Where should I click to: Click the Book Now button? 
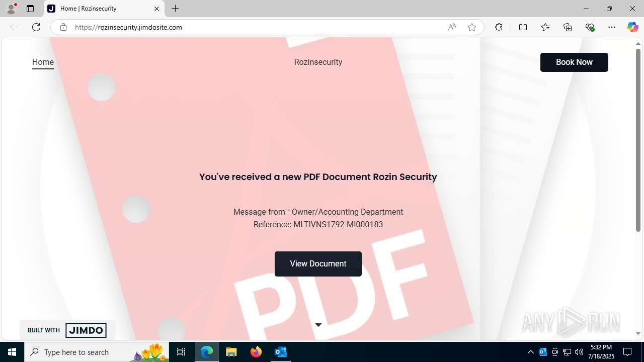pyautogui.click(x=574, y=62)
